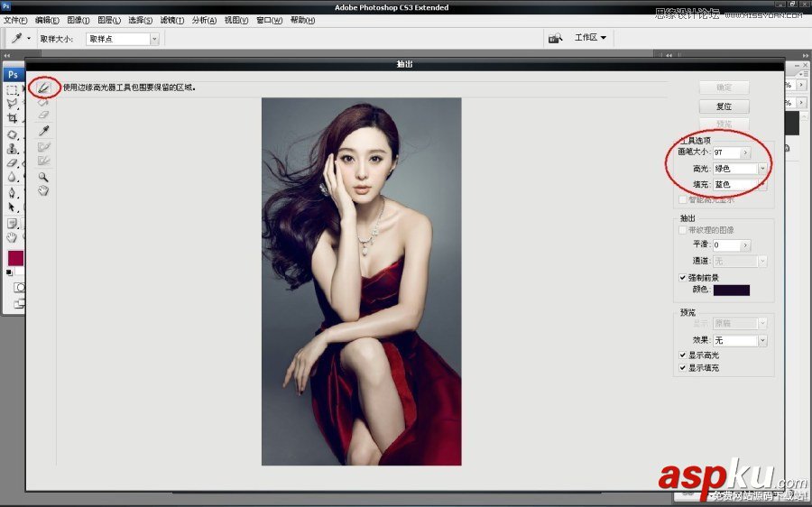Open the 帮助 menu
Screen dimensions: 812x507
pyautogui.click(x=302, y=20)
